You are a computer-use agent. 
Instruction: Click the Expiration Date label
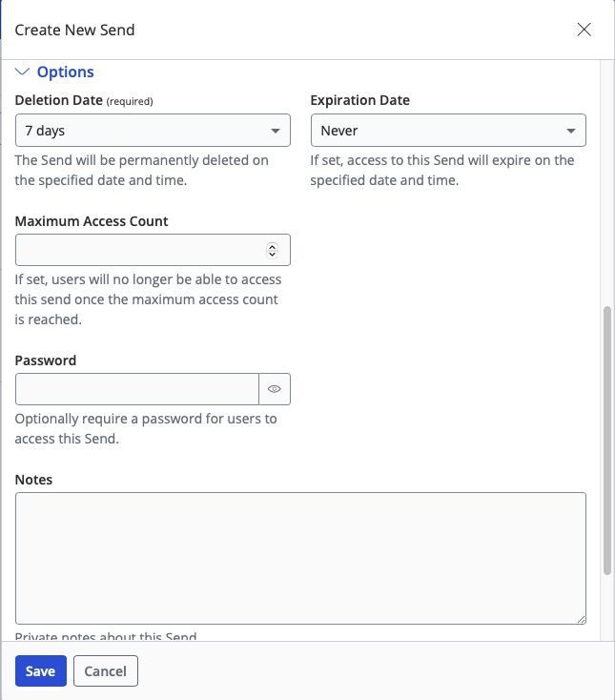(x=360, y=100)
